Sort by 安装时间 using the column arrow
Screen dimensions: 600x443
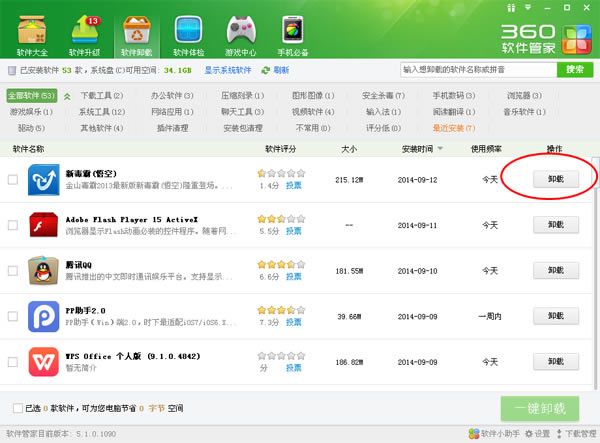tap(440, 148)
